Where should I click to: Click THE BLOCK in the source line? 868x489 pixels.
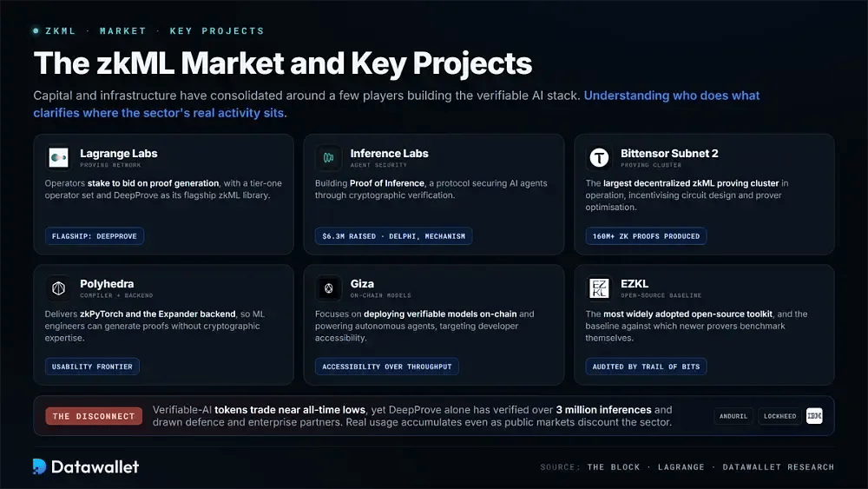[614, 466]
